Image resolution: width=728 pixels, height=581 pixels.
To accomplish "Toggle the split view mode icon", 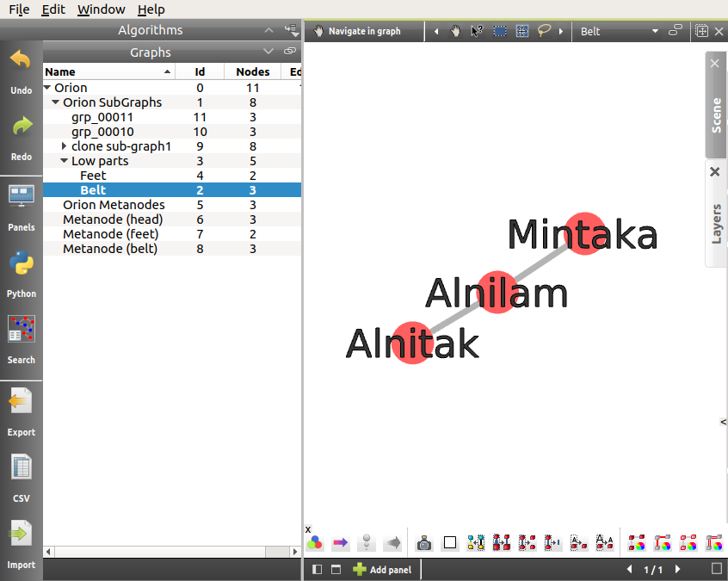I will click(318, 569).
